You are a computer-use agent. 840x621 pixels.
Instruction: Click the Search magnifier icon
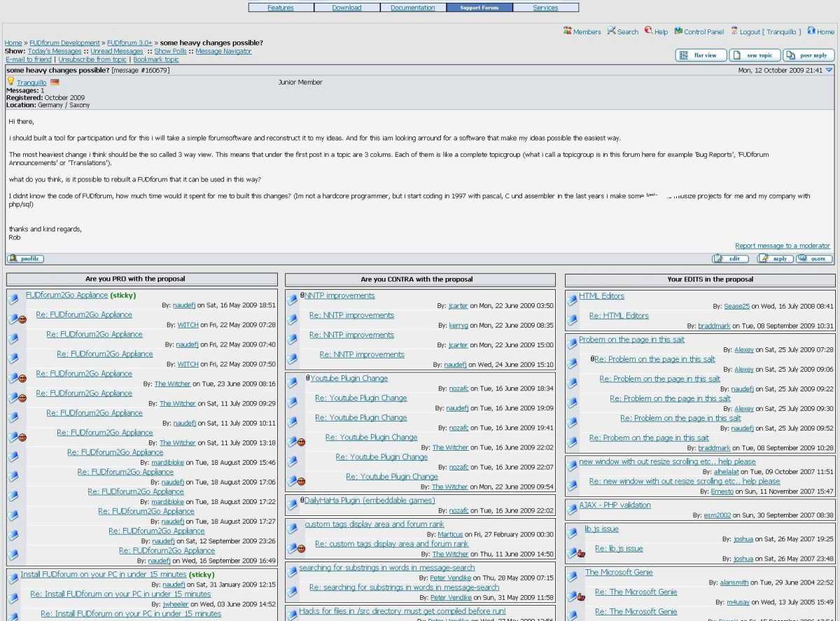tap(612, 31)
